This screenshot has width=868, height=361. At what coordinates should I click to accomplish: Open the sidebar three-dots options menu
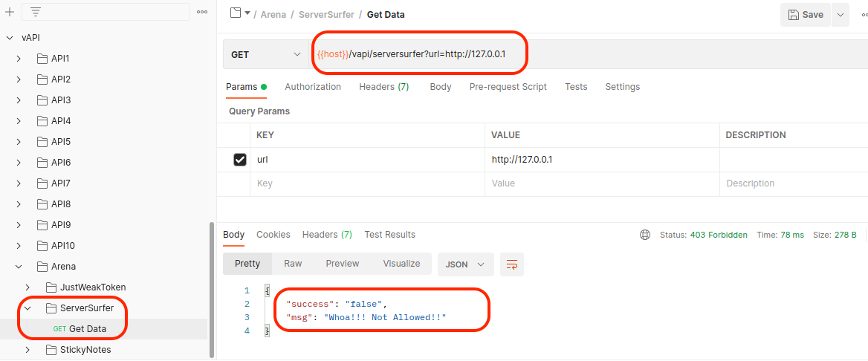click(x=202, y=12)
